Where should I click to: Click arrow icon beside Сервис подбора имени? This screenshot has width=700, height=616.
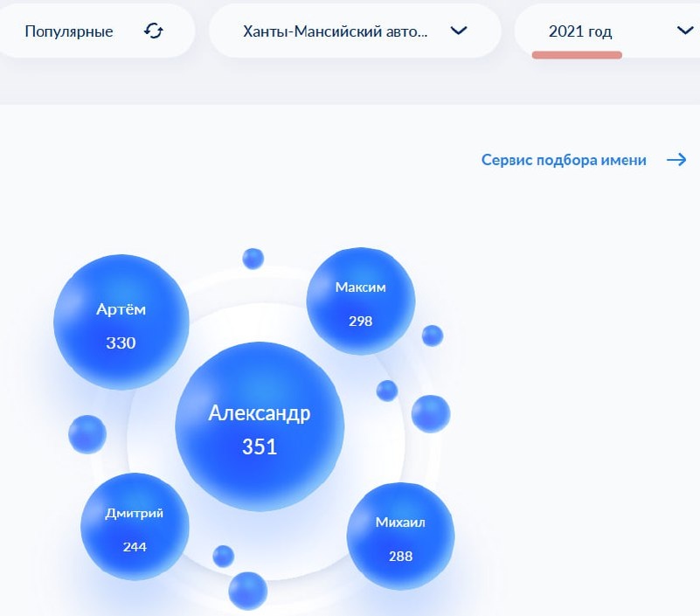[x=676, y=159]
